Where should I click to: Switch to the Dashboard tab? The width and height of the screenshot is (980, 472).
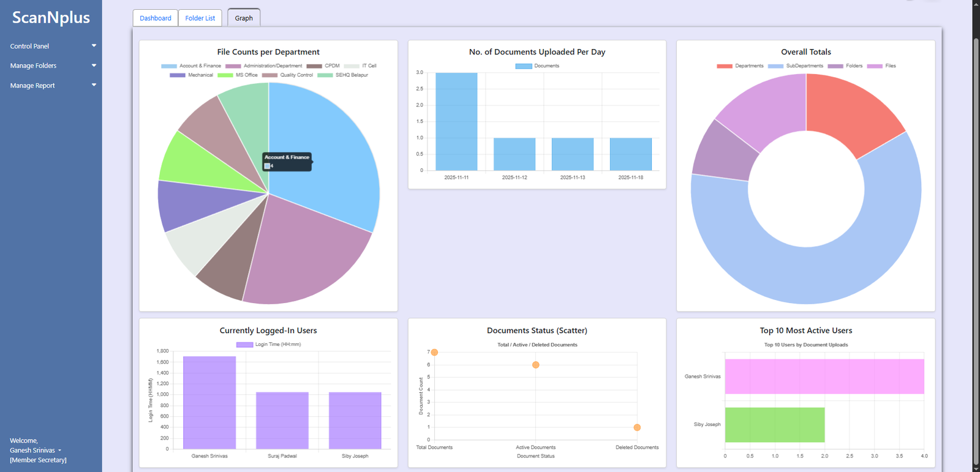pyautogui.click(x=156, y=18)
